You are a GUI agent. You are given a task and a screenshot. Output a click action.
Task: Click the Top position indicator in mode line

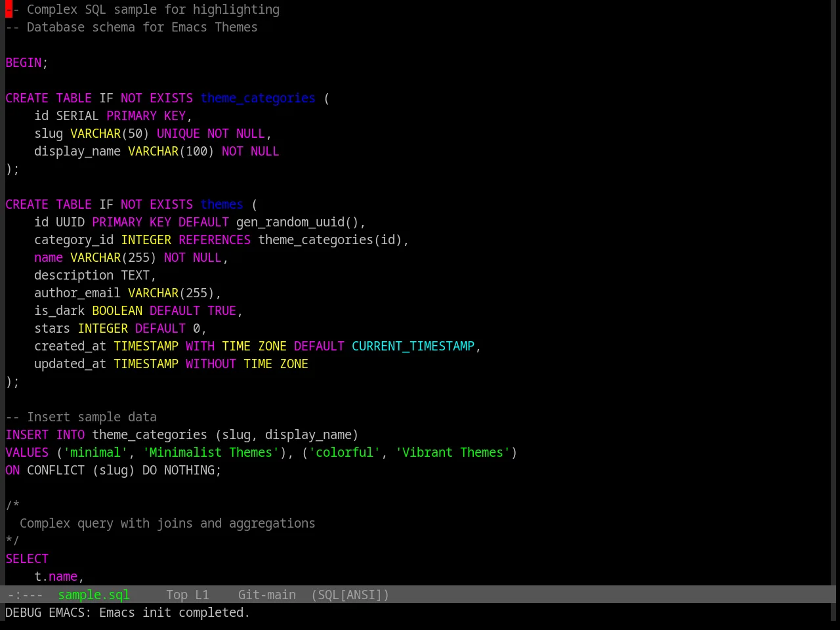click(x=177, y=595)
